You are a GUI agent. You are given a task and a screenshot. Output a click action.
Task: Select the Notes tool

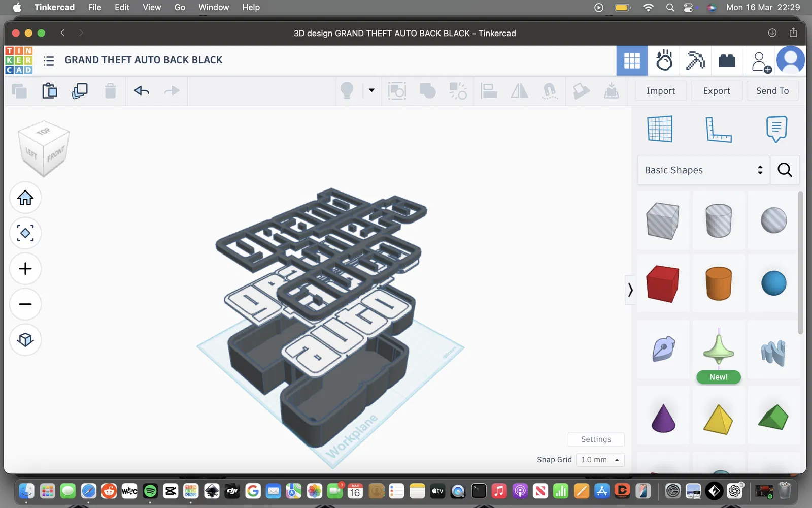[x=776, y=129]
